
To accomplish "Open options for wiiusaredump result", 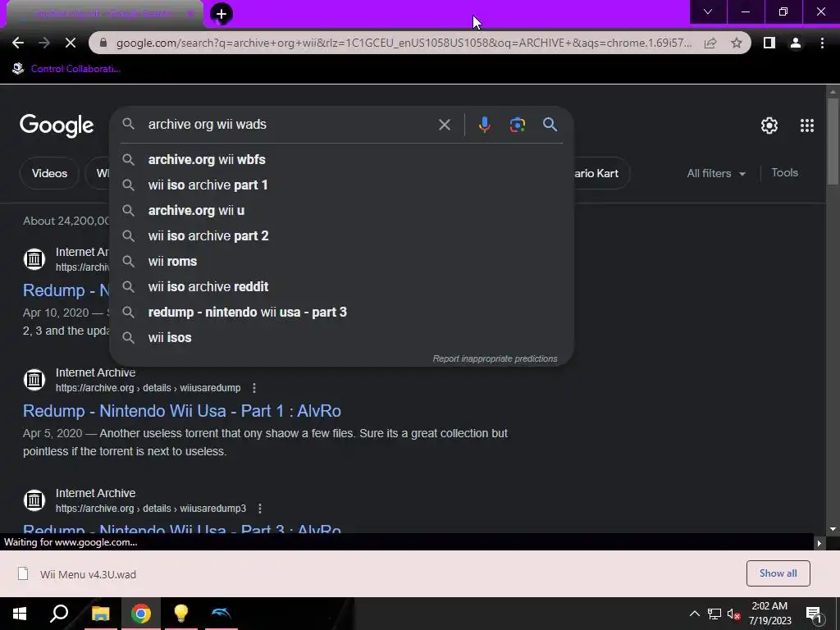I will point(254,388).
